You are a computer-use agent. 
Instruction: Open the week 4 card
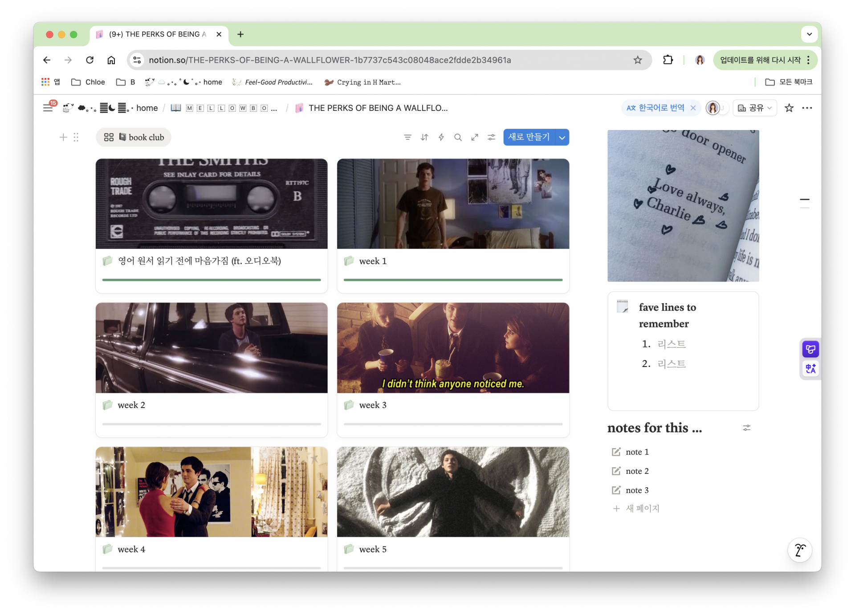click(x=212, y=509)
